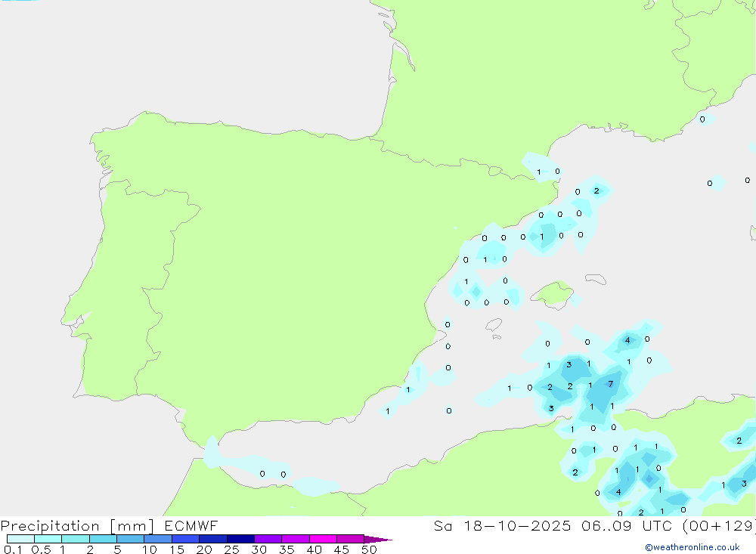Click the '35' legend scale label
This screenshot has width=756, height=554.
pyautogui.click(x=287, y=549)
